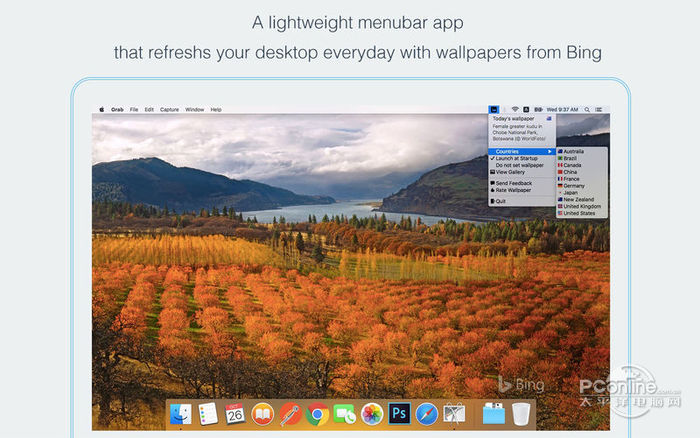Launch iBooks from the dock
This screenshot has height=438, width=700.
262,414
